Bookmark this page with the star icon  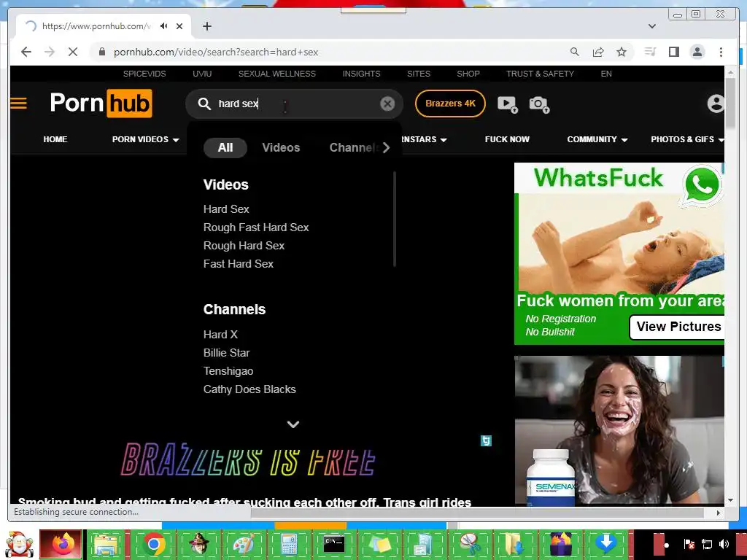(x=622, y=52)
